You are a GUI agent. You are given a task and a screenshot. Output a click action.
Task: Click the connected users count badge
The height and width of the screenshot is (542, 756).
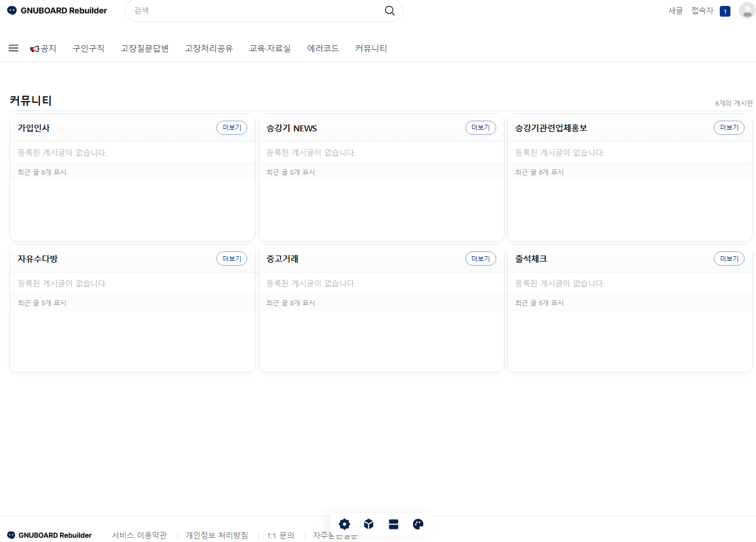point(724,11)
